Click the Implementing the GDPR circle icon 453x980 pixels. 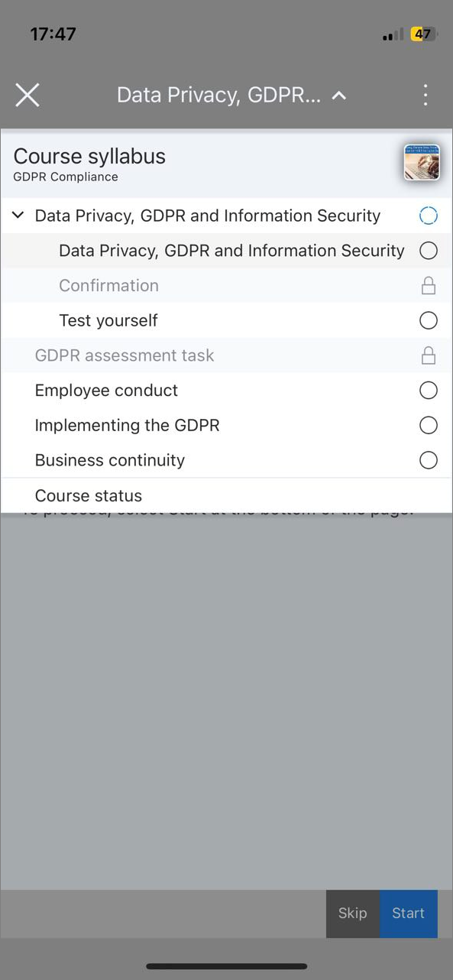pyautogui.click(x=429, y=425)
